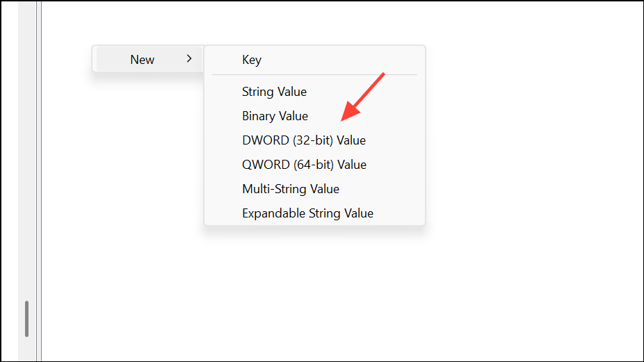
Task: Add a Multi-String Value entry
Action: click(x=291, y=189)
